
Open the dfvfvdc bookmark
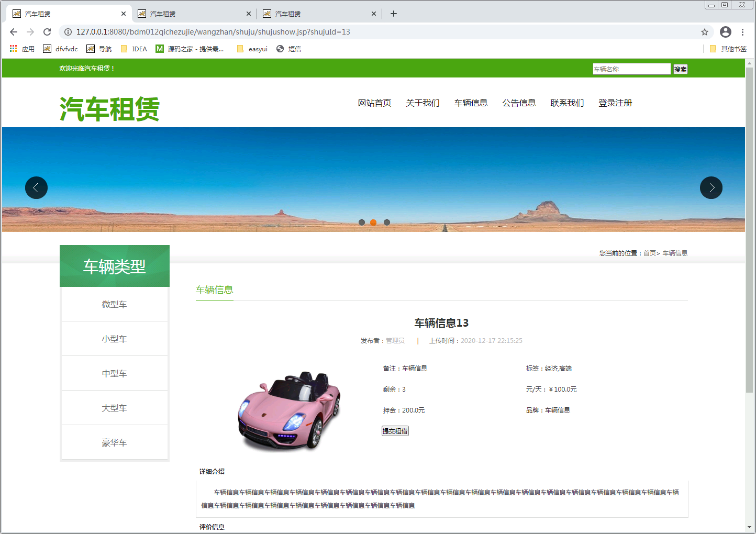click(x=60, y=49)
